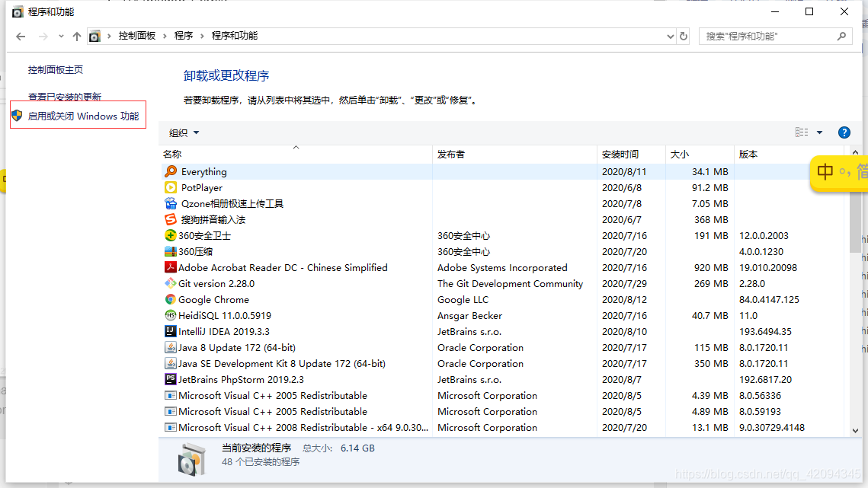Viewport: 868px width, 488px height.
Task: Click the 360压缩 icon
Action: coord(171,252)
